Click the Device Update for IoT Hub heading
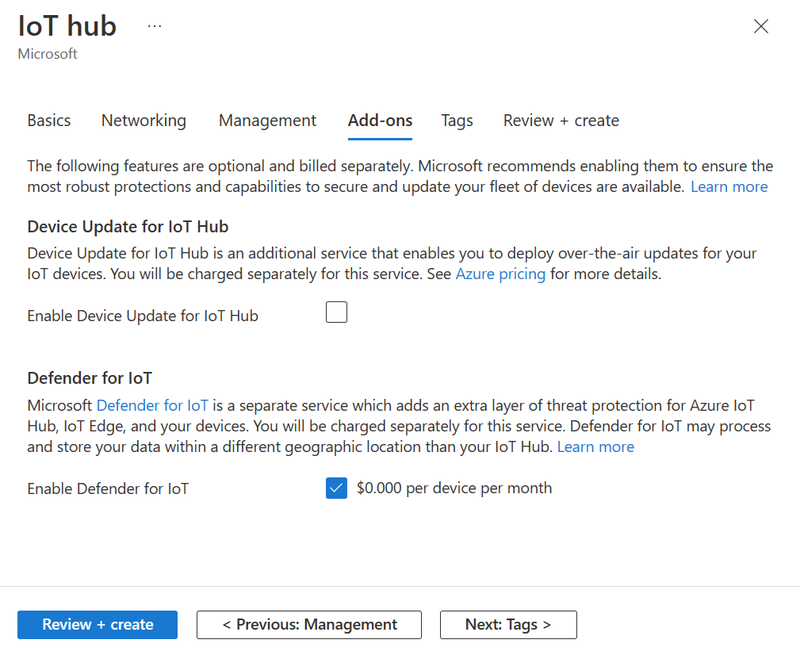The width and height of the screenshot is (800, 655). pyautogui.click(x=128, y=227)
